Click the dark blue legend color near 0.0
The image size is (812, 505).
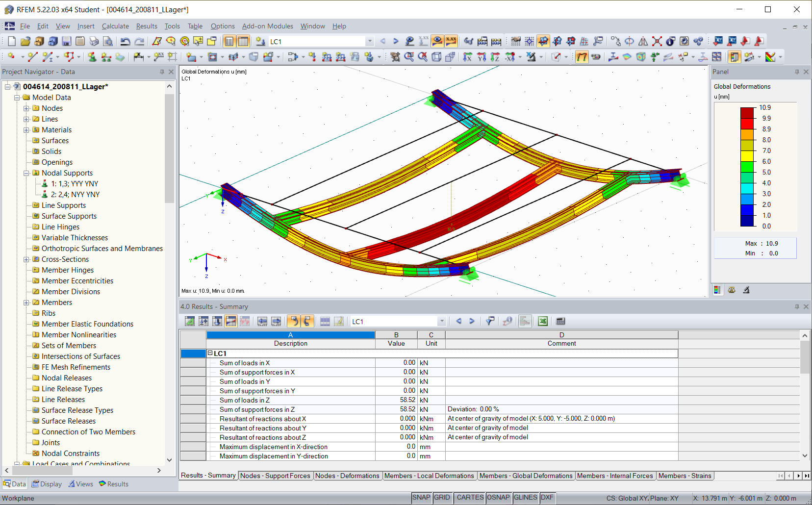747,221
